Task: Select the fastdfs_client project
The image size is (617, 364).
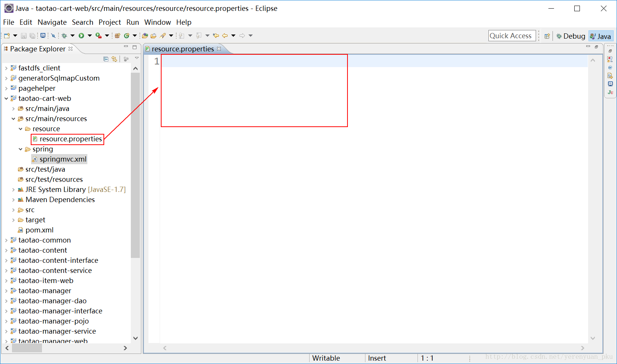Action: click(35, 68)
